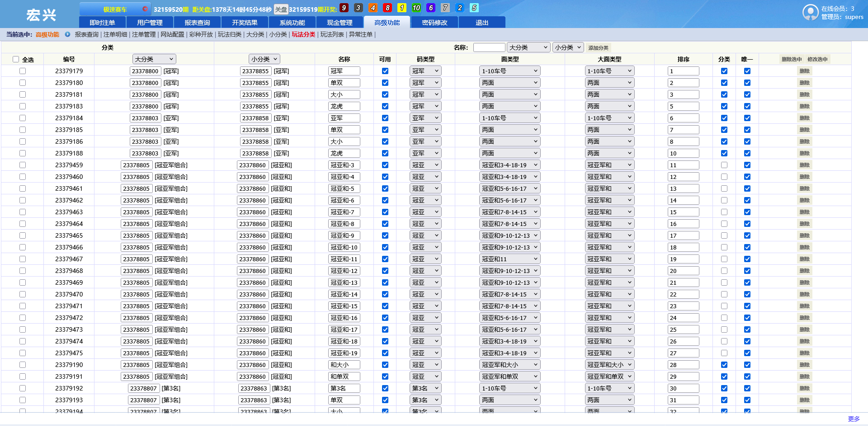Toggle the 全选 select-all checkbox
Image resolution: width=868 pixels, height=428 pixels.
click(x=16, y=59)
